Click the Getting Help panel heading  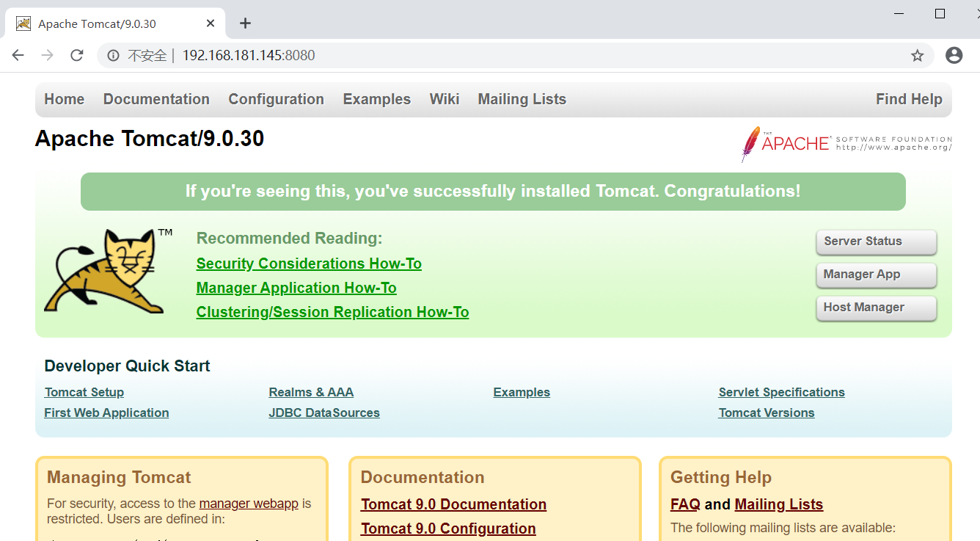click(x=721, y=477)
